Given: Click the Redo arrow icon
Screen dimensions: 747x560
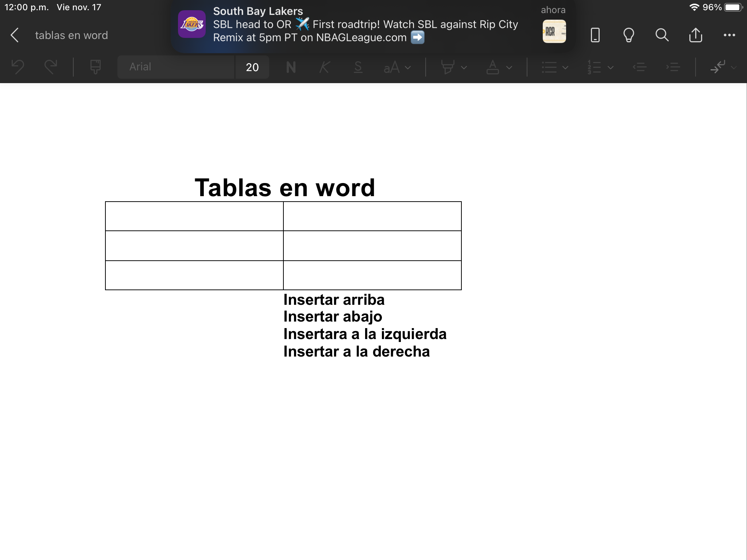Looking at the screenshot, I should pos(51,67).
